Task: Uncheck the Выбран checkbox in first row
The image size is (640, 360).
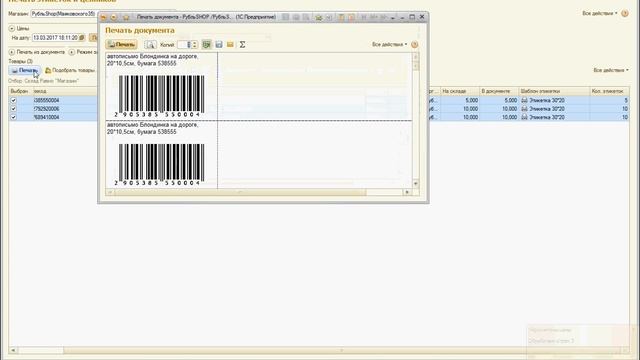Action: point(13,100)
